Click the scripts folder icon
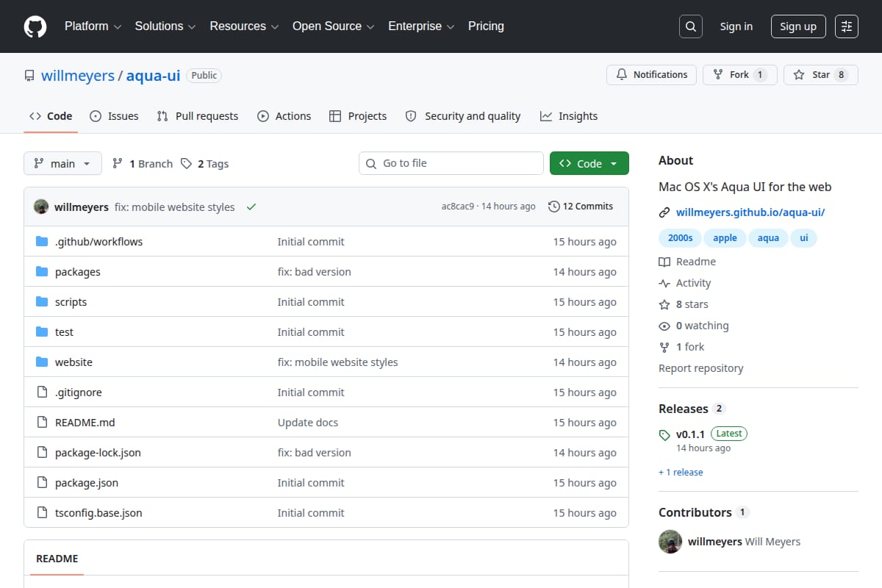Image resolution: width=882 pixels, height=588 pixels. pyautogui.click(x=42, y=302)
